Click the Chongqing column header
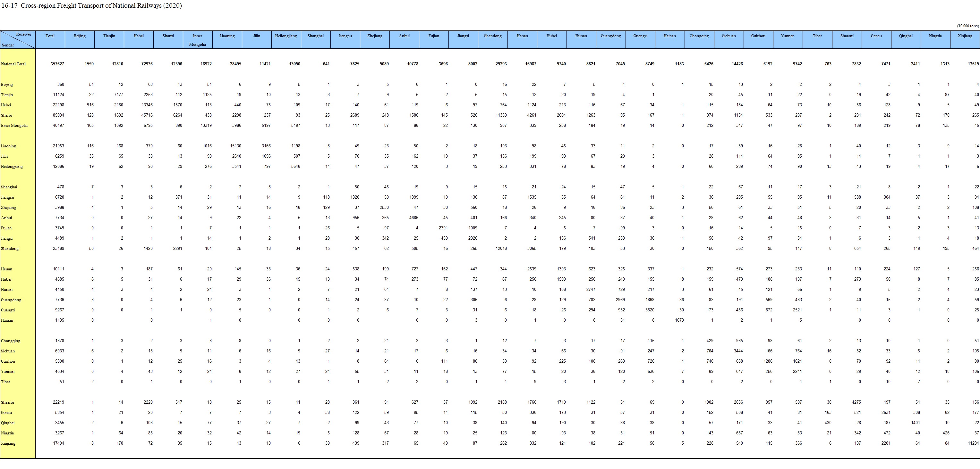This screenshot has width=980, height=469. [699, 36]
